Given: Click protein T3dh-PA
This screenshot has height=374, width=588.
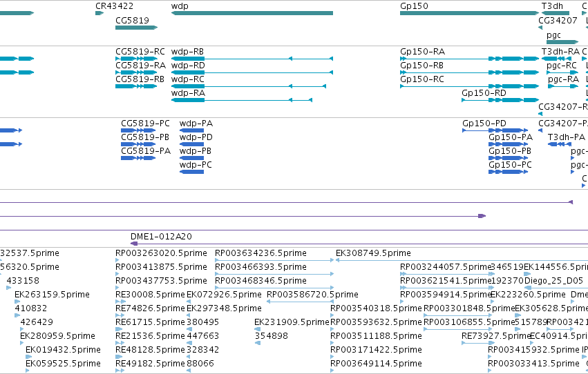Looking at the screenshot, I should pos(560,144).
